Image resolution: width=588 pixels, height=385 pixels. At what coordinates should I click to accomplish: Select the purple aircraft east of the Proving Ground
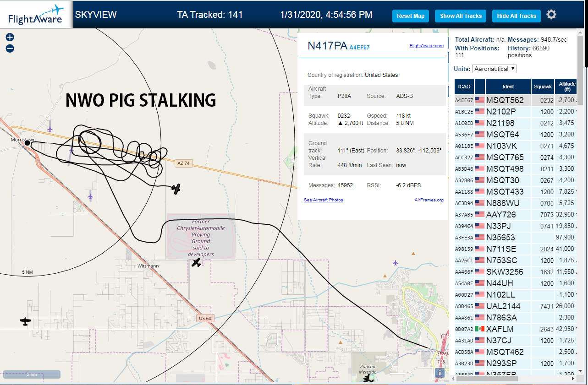click(396, 262)
